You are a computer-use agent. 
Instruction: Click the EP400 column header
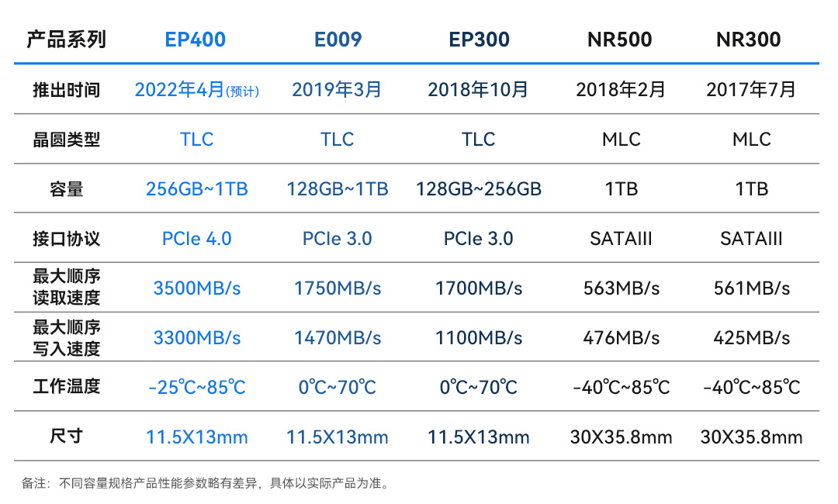[196, 40]
